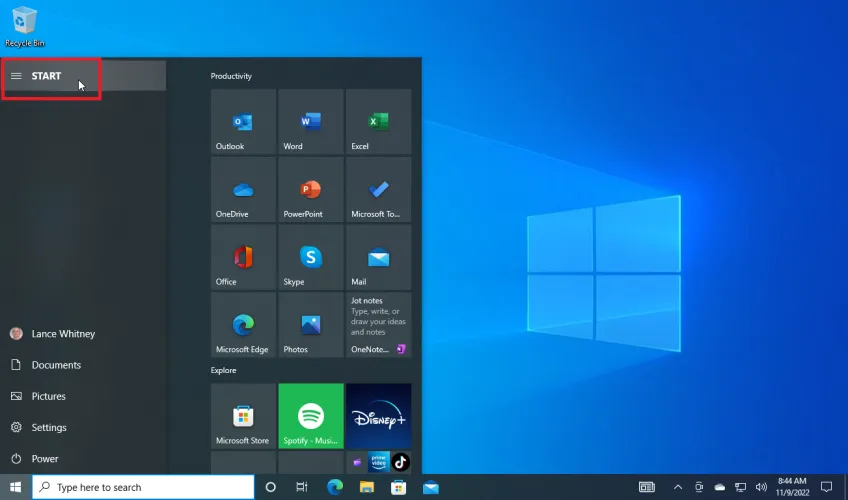Viewport: 848px width, 500px height.
Task: Click the taskbar search box
Action: point(143,487)
